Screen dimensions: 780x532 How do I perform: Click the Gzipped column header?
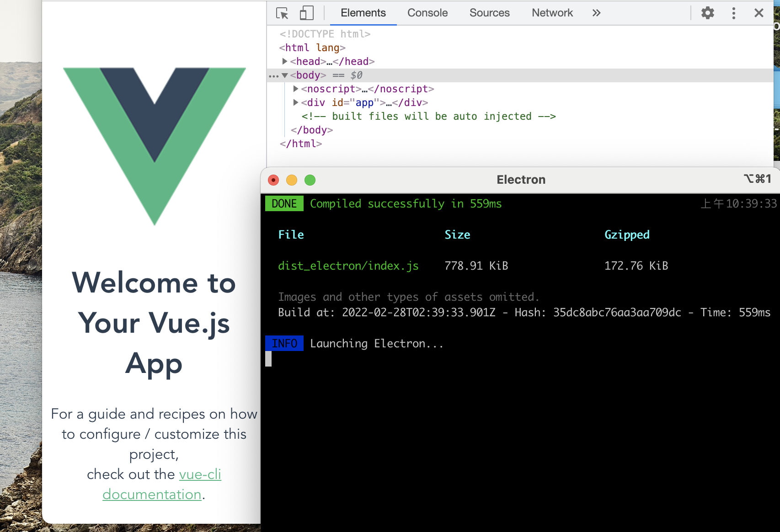tap(627, 234)
